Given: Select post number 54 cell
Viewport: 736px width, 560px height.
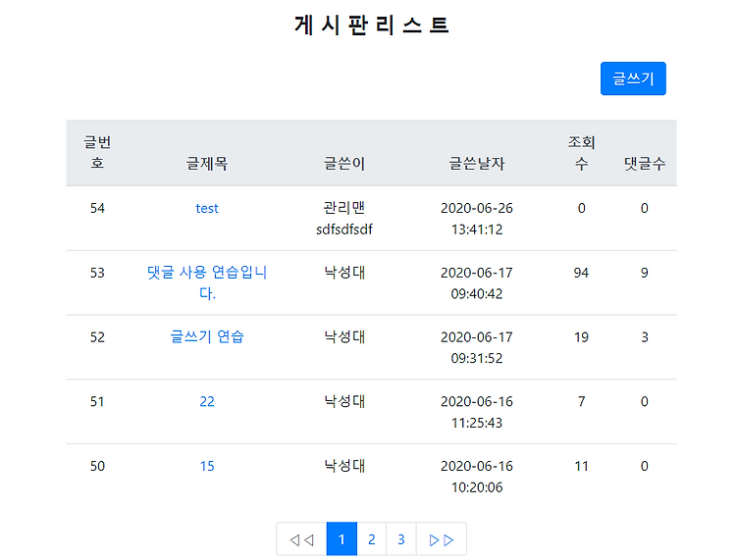Looking at the screenshot, I should tap(97, 208).
